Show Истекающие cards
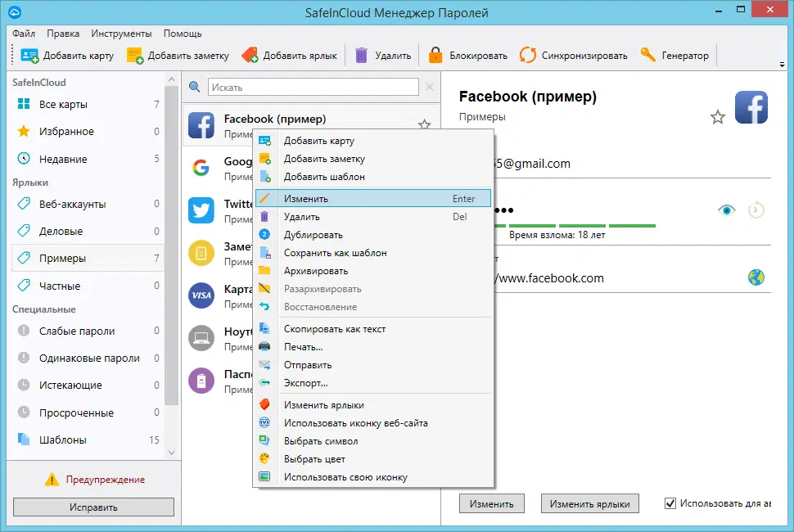Image resolution: width=794 pixels, height=532 pixels. [x=88, y=385]
